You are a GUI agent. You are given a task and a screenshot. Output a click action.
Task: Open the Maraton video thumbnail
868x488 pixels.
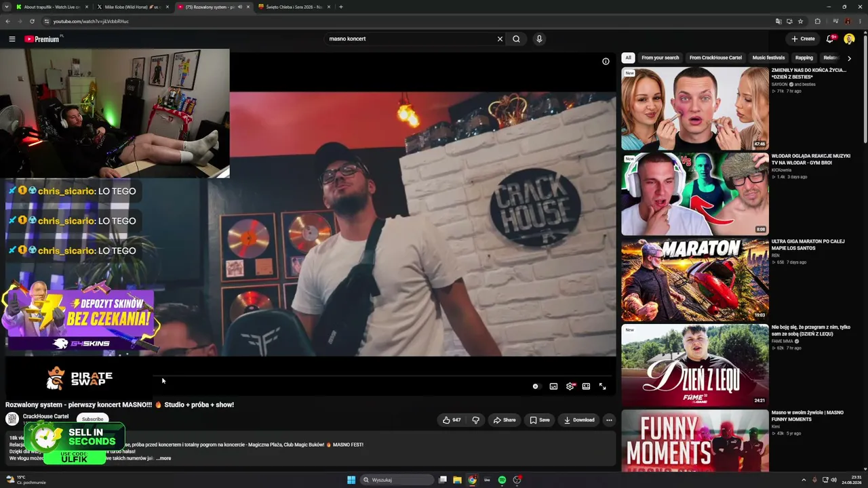point(695,279)
